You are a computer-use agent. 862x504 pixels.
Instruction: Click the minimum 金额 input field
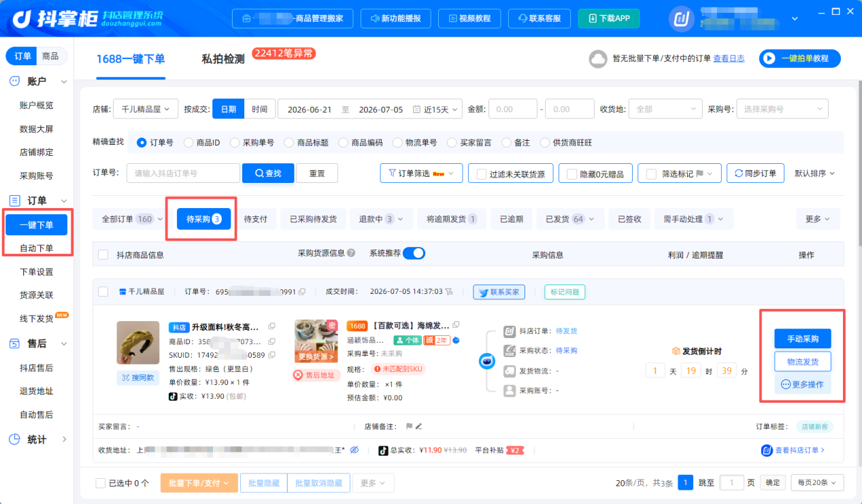pyautogui.click(x=512, y=110)
